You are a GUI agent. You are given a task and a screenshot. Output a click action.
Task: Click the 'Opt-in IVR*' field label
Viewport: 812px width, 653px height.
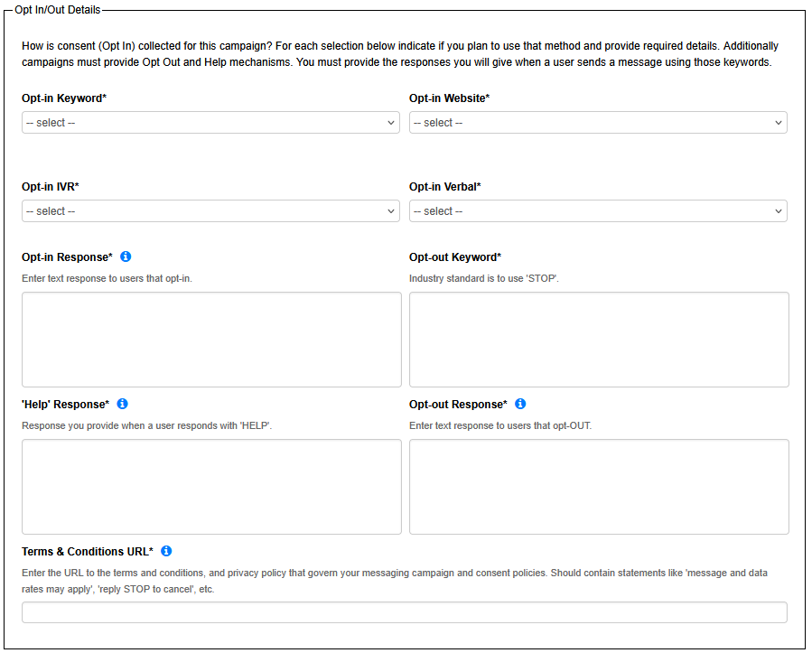point(51,187)
